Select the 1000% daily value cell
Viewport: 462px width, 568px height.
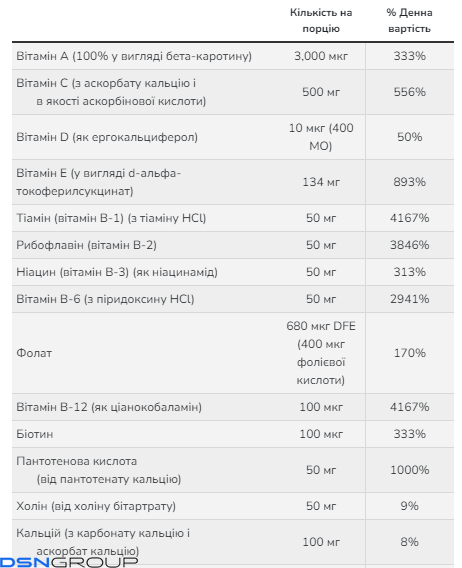click(x=409, y=470)
